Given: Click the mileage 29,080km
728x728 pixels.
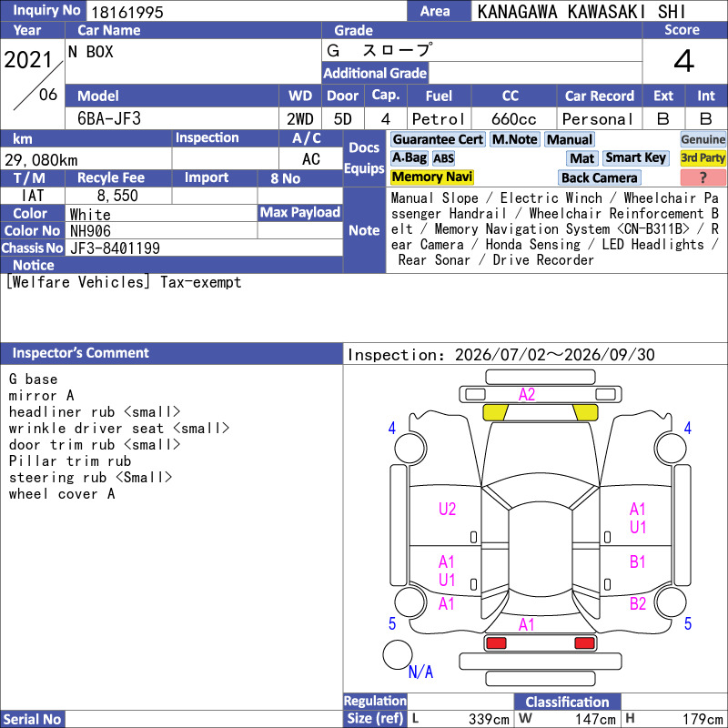Looking at the screenshot, I should coord(41,160).
